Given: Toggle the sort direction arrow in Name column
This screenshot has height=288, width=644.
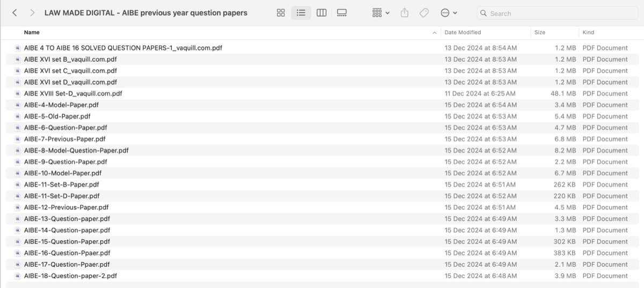Looking at the screenshot, I should [x=435, y=33].
